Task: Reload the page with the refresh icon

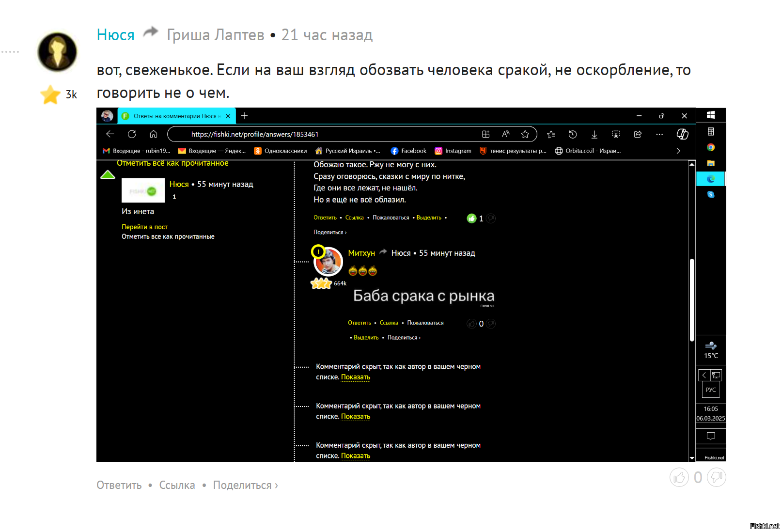Action: coord(132,134)
